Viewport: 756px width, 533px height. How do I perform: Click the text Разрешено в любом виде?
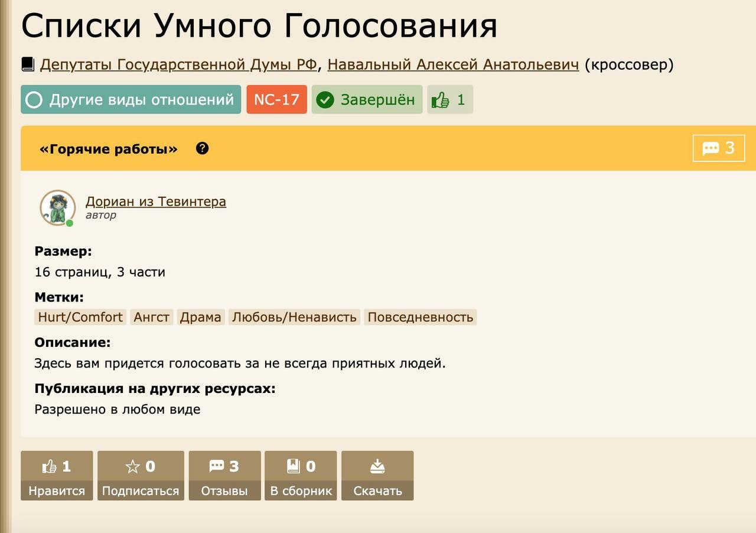[x=118, y=409]
